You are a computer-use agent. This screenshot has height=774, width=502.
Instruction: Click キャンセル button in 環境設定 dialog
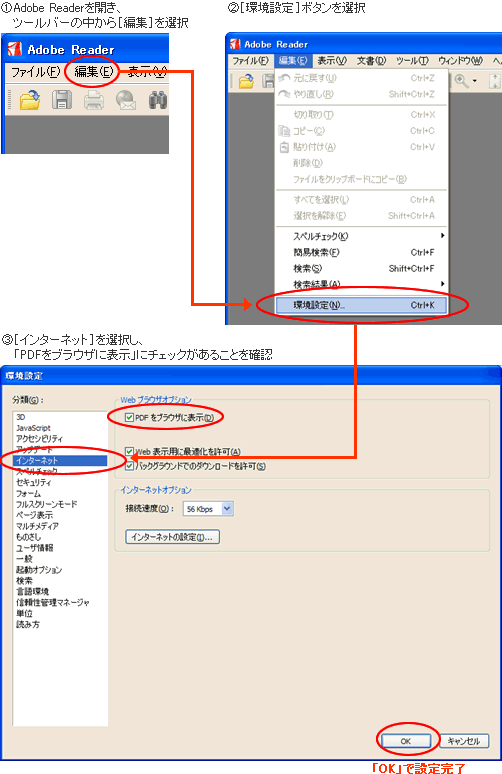pyautogui.click(x=463, y=741)
